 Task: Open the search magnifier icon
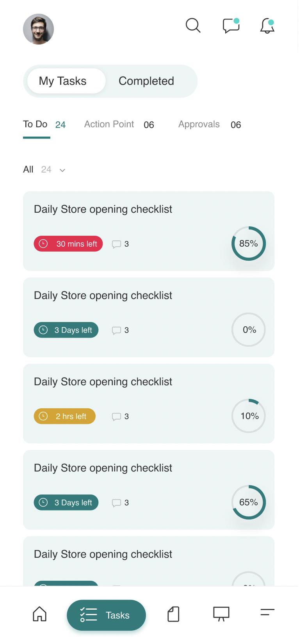pos(193,25)
